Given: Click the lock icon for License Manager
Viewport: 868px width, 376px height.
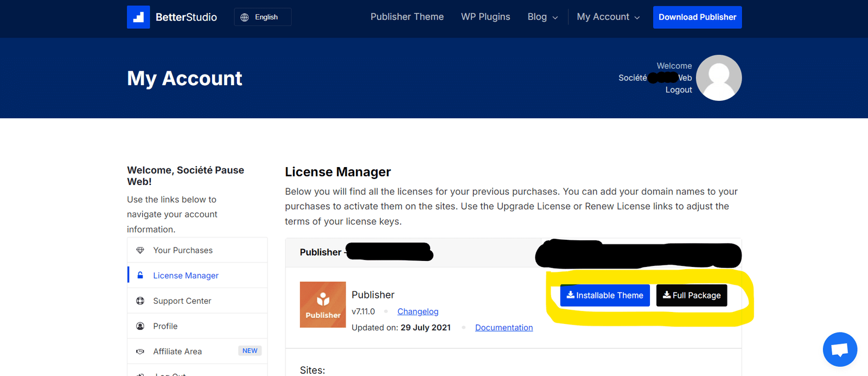Looking at the screenshot, I should pyautogui.click(x=141, y=276).
